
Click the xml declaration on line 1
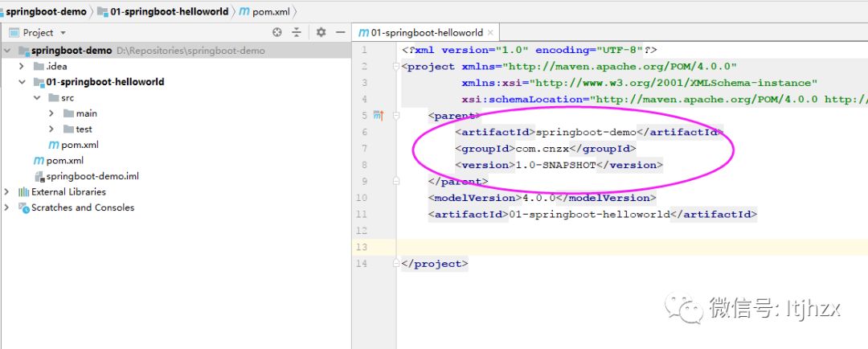529,50
